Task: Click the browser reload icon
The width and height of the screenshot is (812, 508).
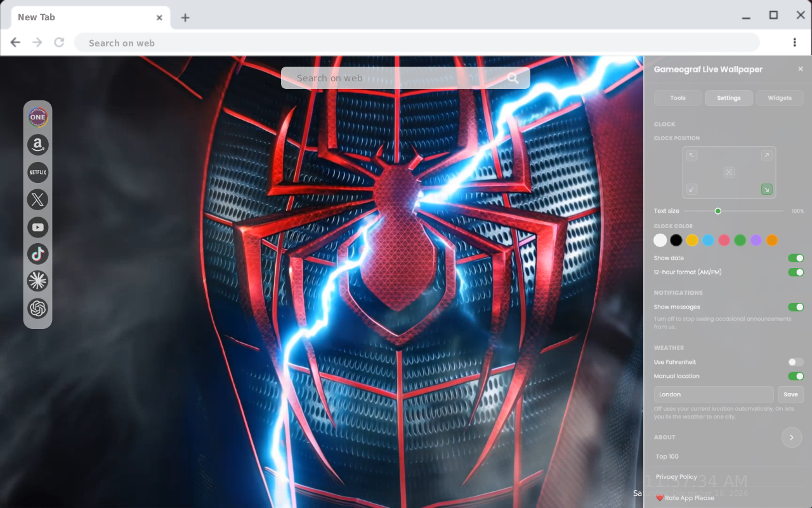Action: click(x=59, y=43)
